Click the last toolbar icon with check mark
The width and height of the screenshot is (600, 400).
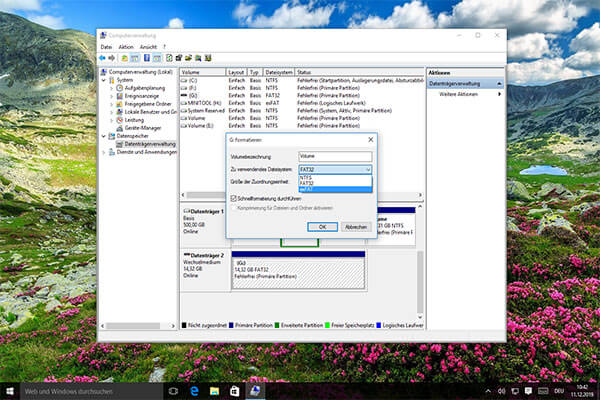coord(208,58)
